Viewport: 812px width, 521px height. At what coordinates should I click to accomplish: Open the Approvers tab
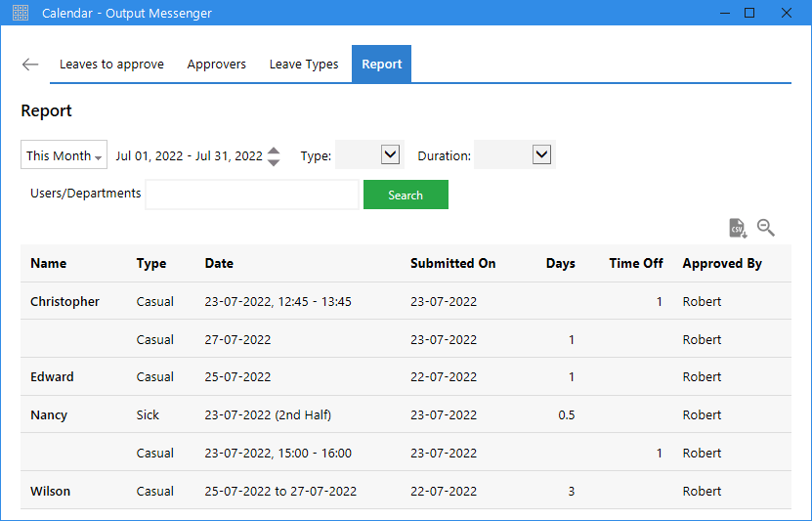tap(217, 65)
